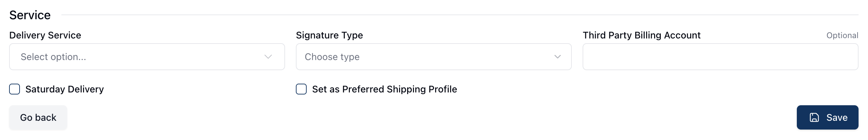The width and height of the screenshot is (868, 140).
Task: Click the Optional hint text
Action: pyautogui.click(x=842, y=35)
